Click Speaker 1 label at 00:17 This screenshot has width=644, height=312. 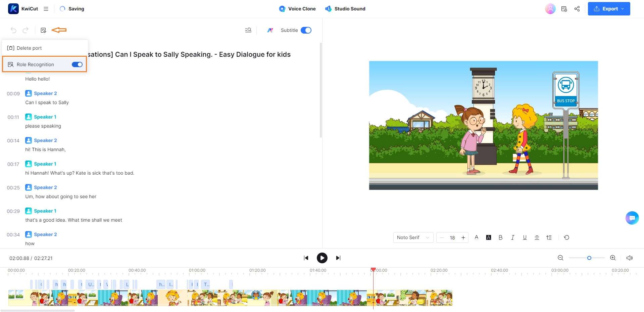[45, 164]
